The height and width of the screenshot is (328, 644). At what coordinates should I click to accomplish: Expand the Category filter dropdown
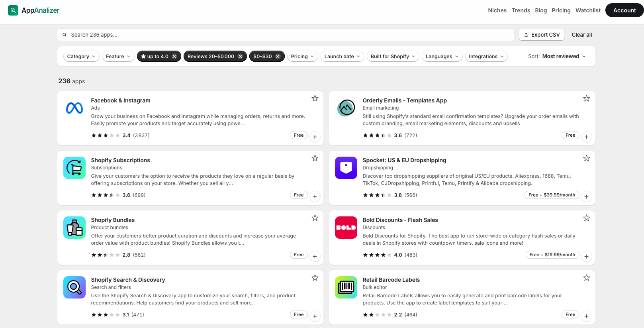point(81,57)
